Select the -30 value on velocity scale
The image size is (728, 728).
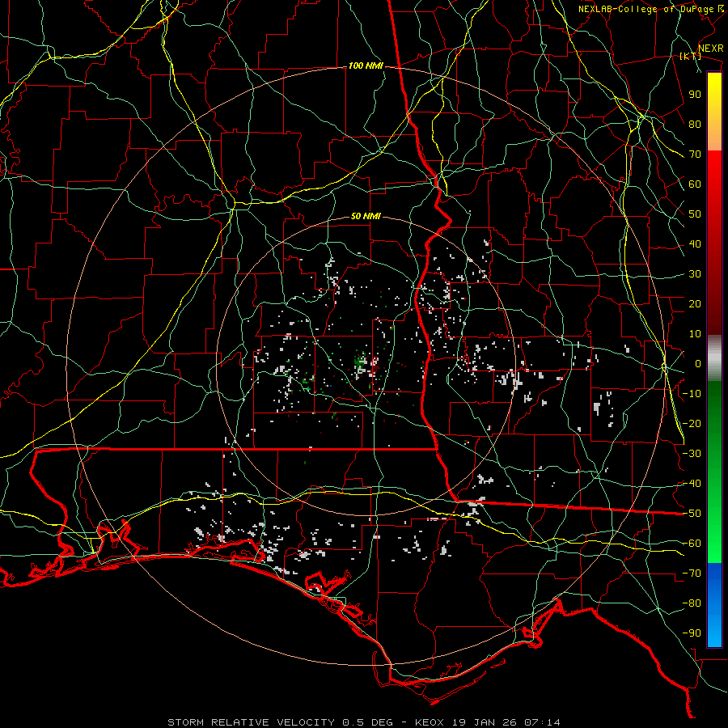click(x=692, y=454)
